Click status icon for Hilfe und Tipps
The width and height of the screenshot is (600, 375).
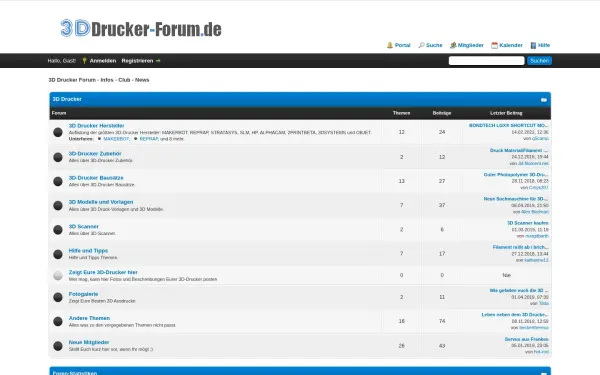coord(58,254)
